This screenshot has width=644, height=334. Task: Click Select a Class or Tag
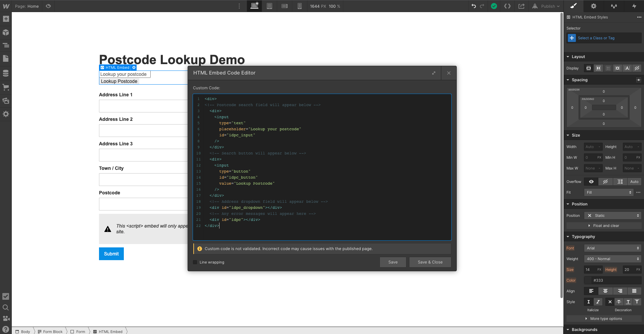click(596, 38)
